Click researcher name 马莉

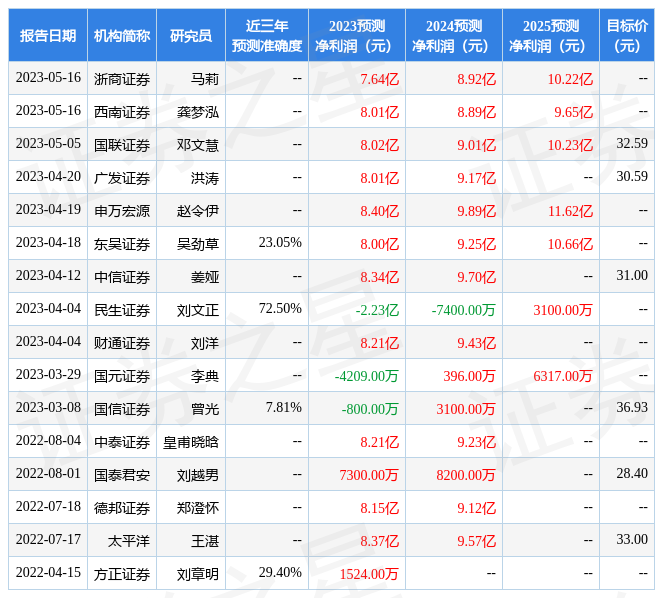pos(205,79)
